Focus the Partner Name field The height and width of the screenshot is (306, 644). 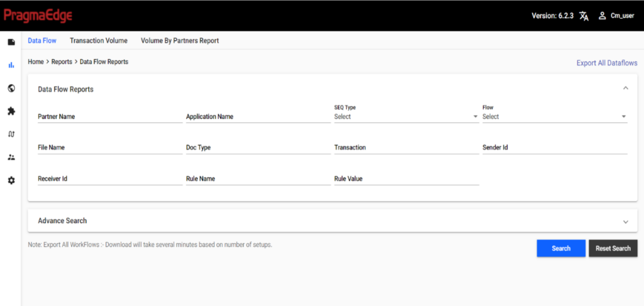pos(110,116)
